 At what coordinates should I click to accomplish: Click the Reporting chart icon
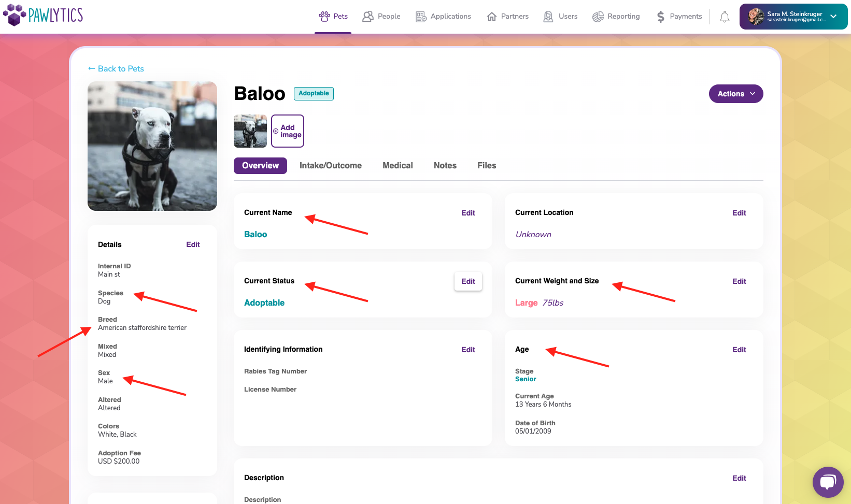pyautogui.click(x=598, y=17)
